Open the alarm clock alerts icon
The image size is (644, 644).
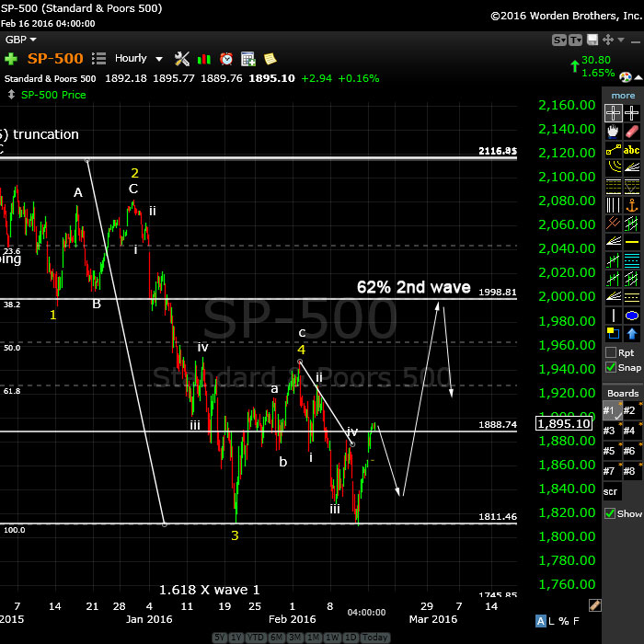pyautogui.click(x=226, y=59)
